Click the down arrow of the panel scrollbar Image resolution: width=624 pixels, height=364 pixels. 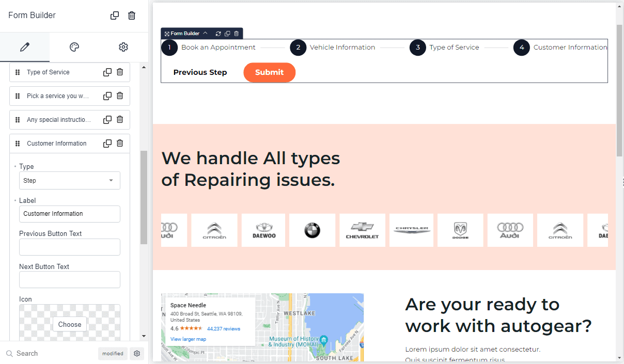coord(144,336)
